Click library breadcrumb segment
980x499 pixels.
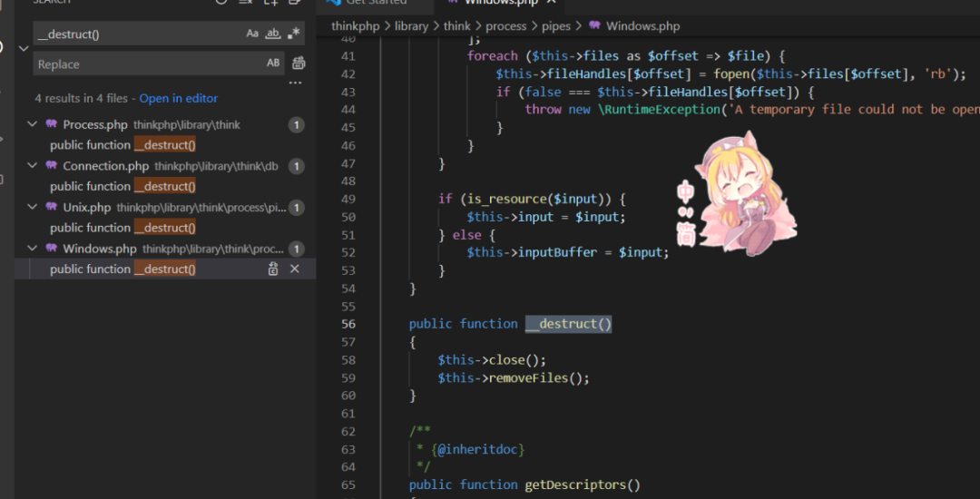(x=411, y=26)
